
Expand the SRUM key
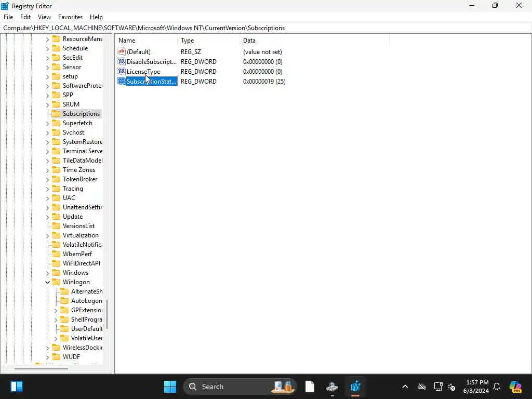click(x=47, y=105)
